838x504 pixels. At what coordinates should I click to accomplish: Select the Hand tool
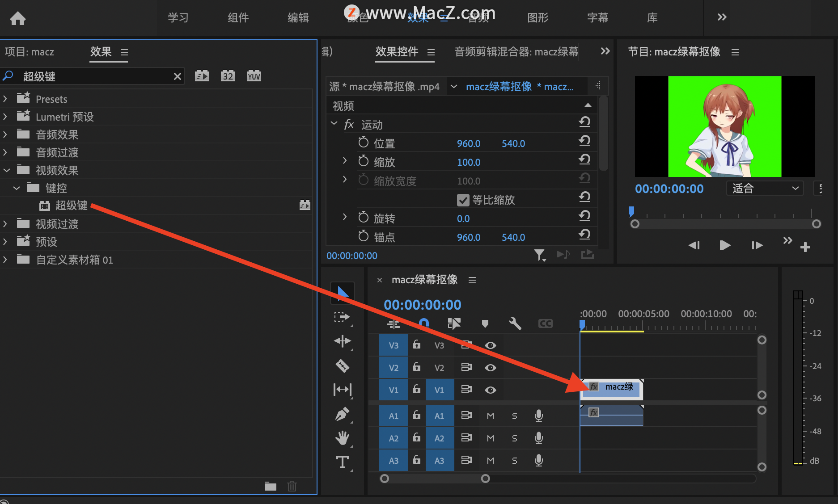(x=343, y=438)
